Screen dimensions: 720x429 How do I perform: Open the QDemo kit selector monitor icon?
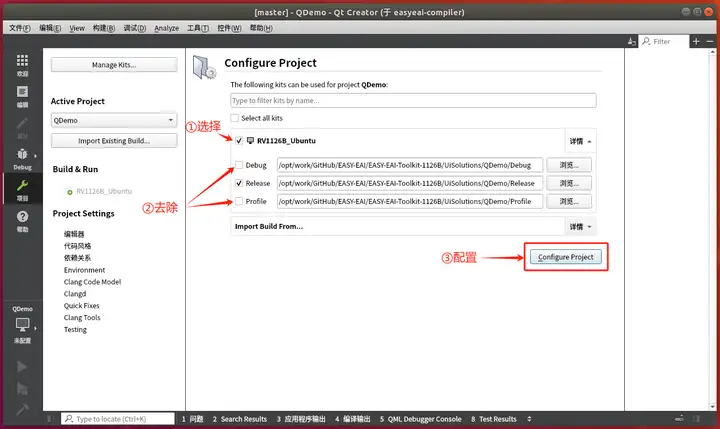22,325
